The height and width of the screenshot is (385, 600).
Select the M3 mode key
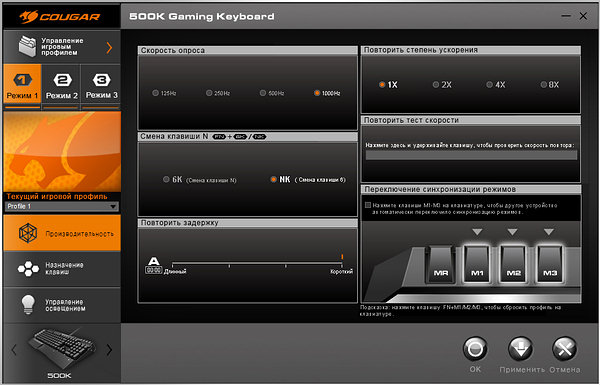pyautogui.click(x=550, y=264)
